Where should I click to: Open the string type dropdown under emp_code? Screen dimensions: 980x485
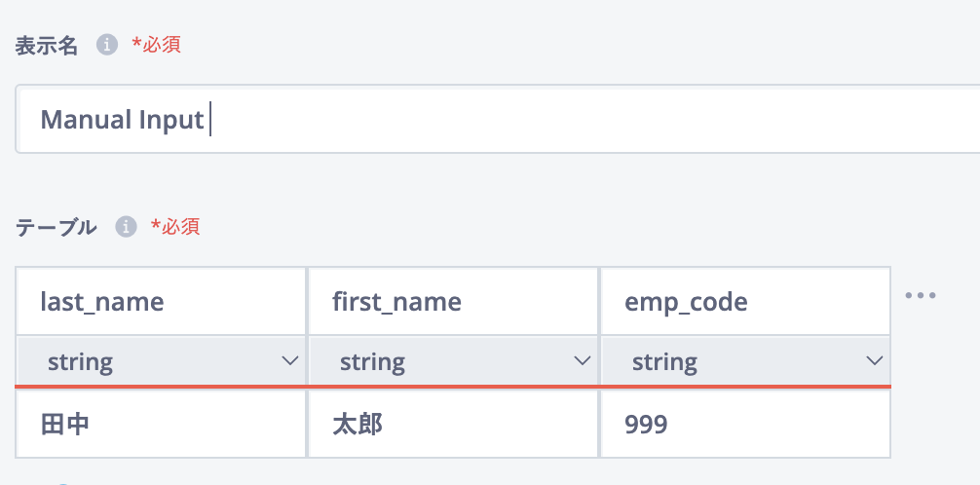point(745,360)
